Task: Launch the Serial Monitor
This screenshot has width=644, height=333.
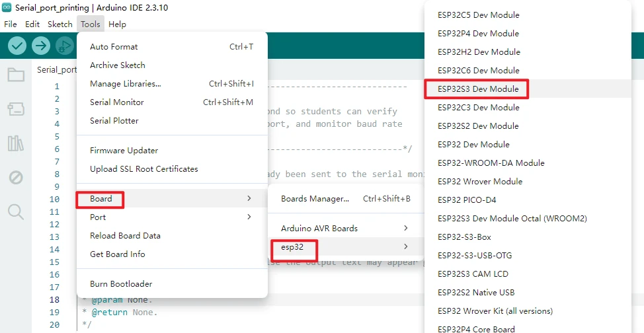Action: point(172,102)
